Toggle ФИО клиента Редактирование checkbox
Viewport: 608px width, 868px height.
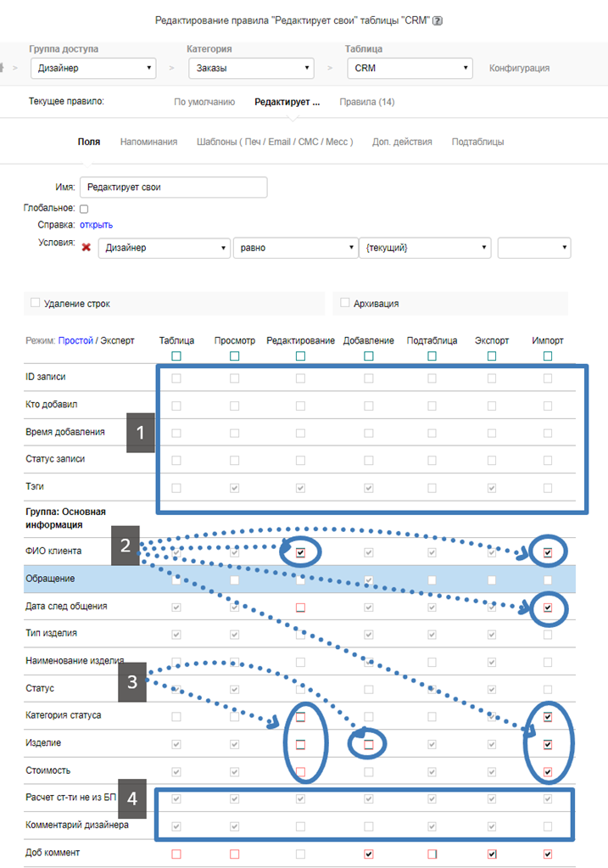pyautogui.click(x=300, y=552)
